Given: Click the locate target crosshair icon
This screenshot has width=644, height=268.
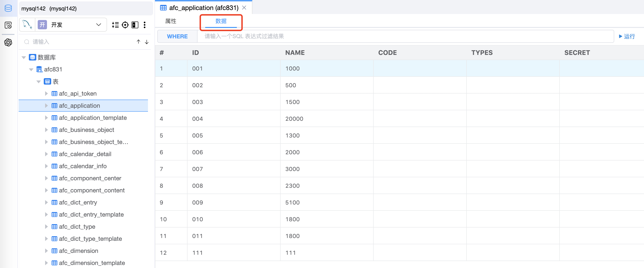Looking at the screenshot, I should (125, 25).
